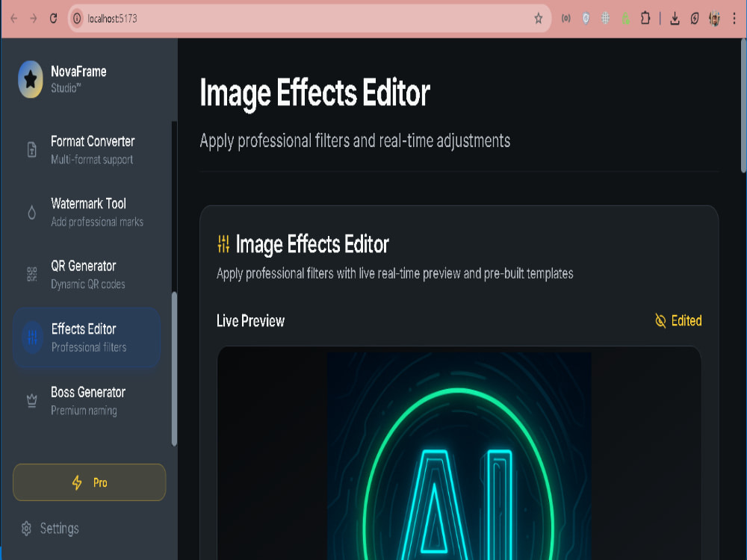Click the 'Multi-format support' subtitle
The image size is (747, 560).
92,160
